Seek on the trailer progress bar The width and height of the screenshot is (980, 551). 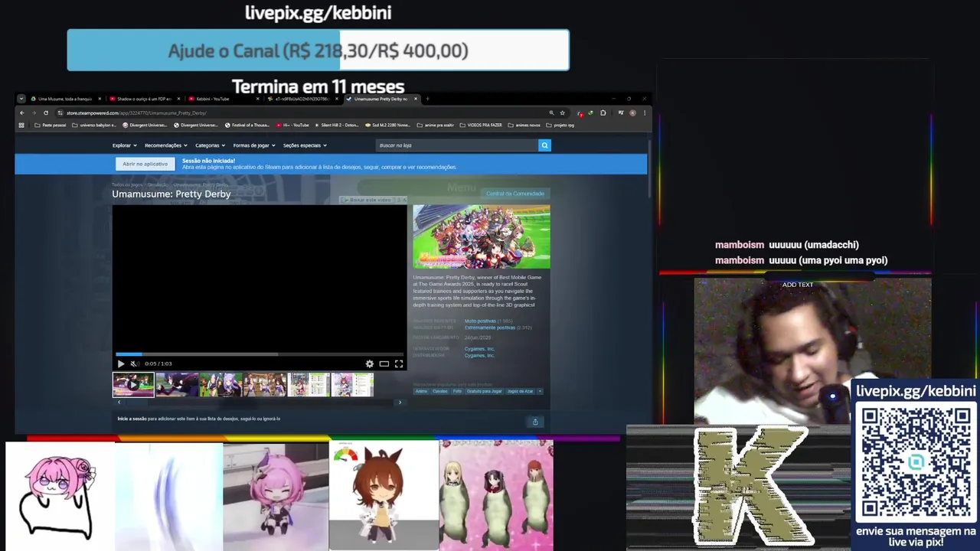point(260,354)
